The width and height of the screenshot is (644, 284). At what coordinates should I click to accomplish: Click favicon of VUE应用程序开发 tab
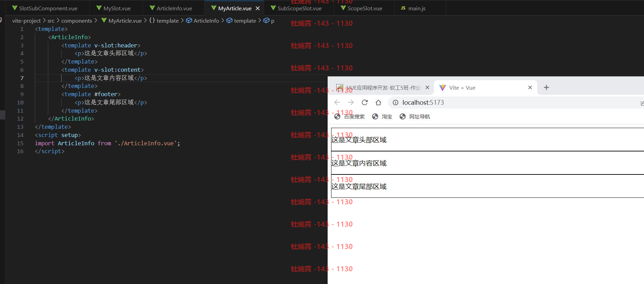(x=339, y=88)
